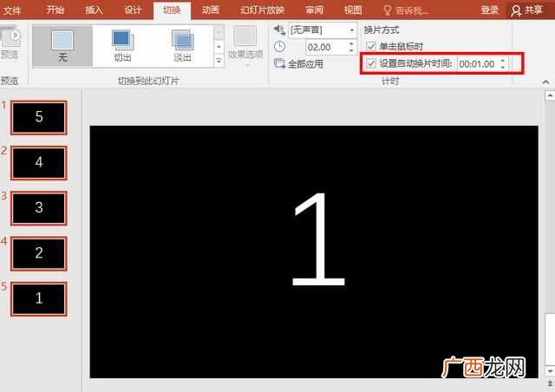
Task: Open the 幻灯片放映 ribbon tab
Action: (262, 10)
